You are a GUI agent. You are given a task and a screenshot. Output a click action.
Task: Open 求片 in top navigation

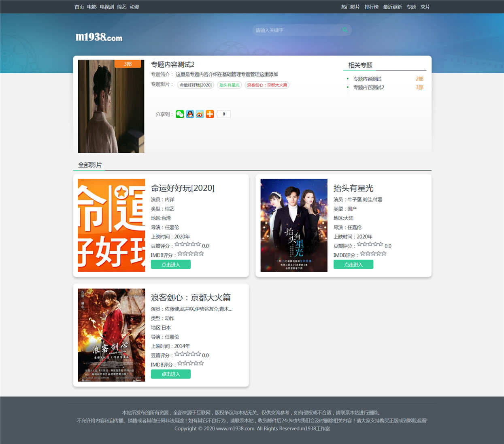[425, 7]
